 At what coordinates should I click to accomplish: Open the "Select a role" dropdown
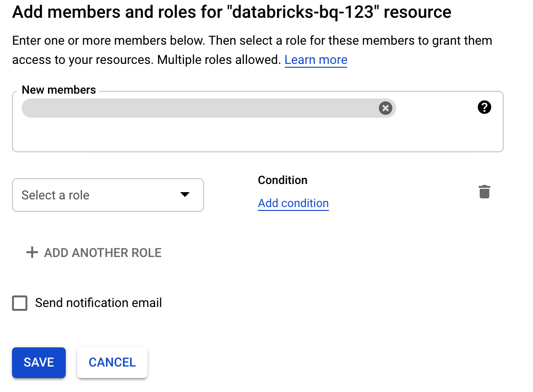click(x=108, y=195)
